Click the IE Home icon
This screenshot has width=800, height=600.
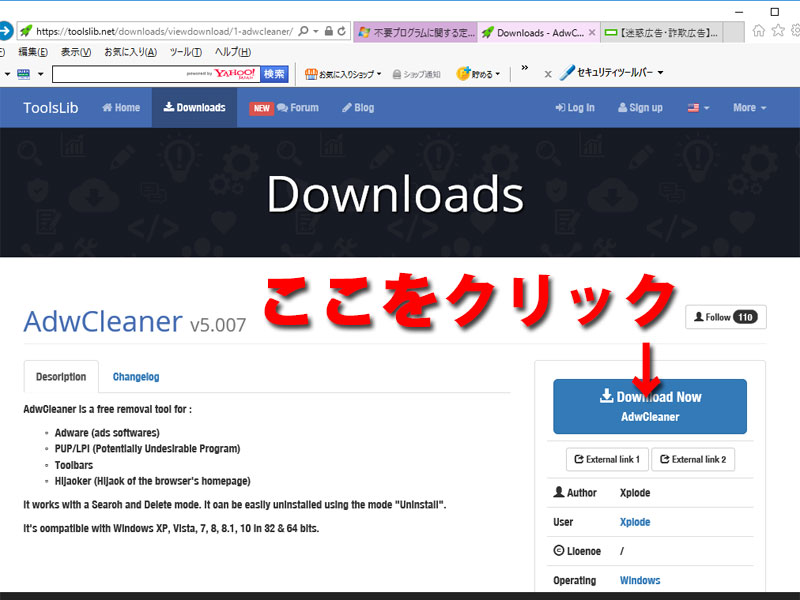click(759, 31)
